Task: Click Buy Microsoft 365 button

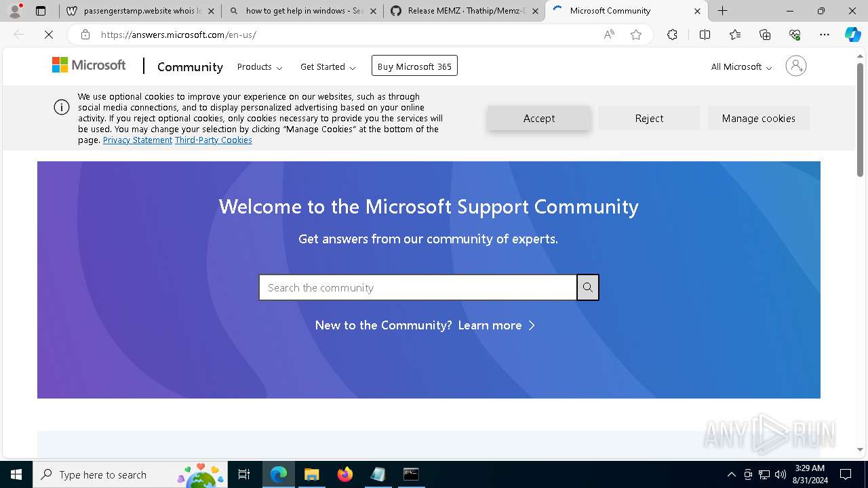Action: pos(414,66)
